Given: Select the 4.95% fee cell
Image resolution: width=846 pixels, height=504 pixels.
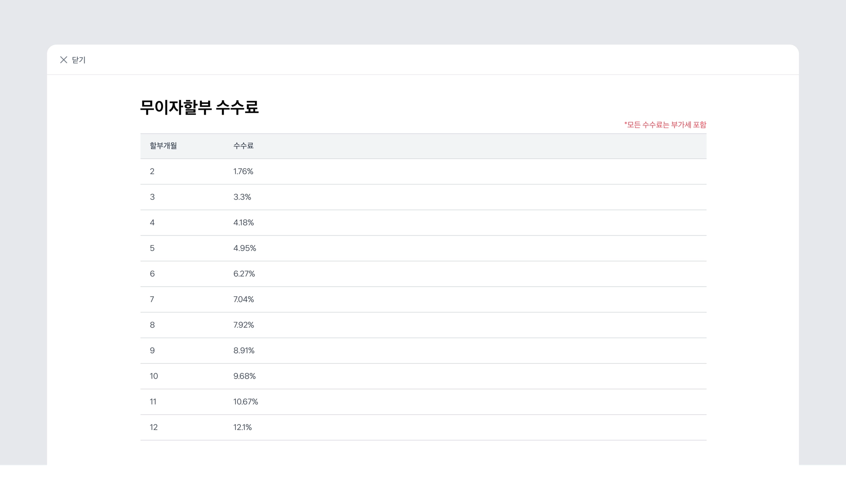Looking at the screenshot, I should 245,248.
